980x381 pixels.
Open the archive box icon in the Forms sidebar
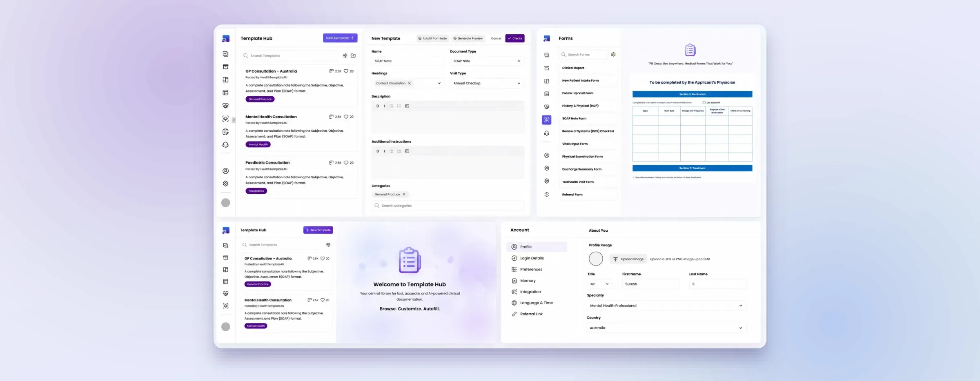tap(546, 68)
